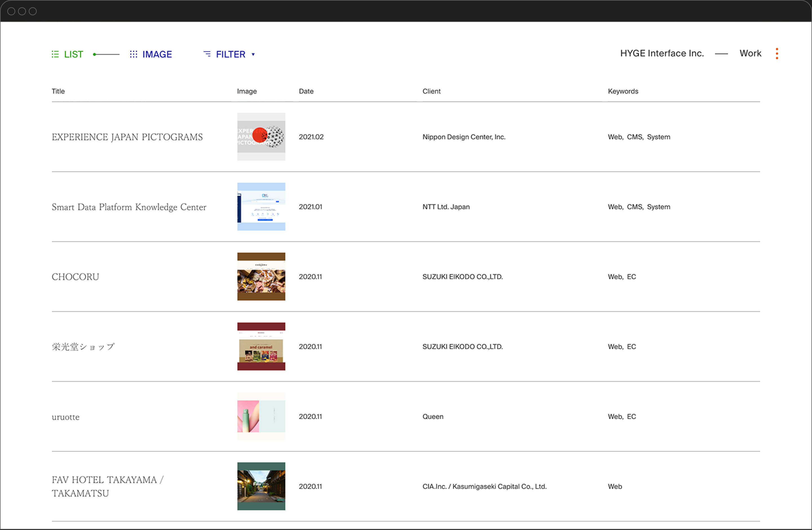Click the filter lines icon

[207, 54]
